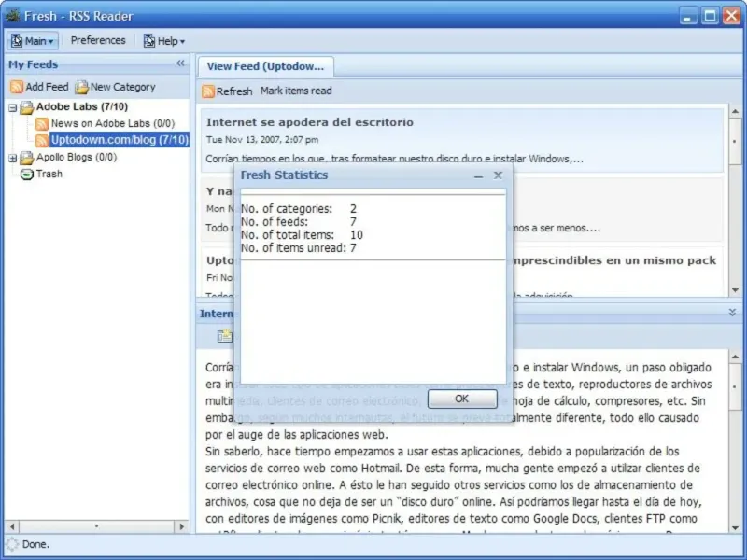This screenshot has width=747, height=560.
Task: Click date Tue Nov 13, 2007, 2:07 pm
Action: click(262, 139)
